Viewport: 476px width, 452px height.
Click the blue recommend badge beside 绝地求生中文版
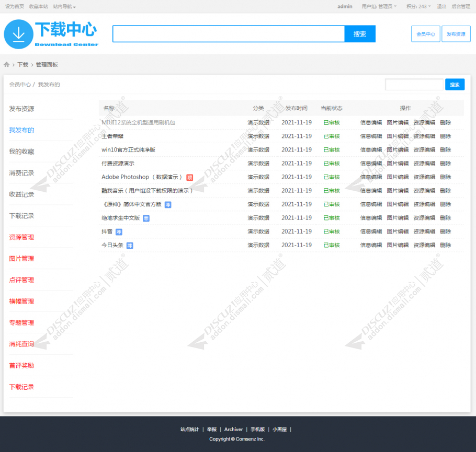tap(146, 218)
